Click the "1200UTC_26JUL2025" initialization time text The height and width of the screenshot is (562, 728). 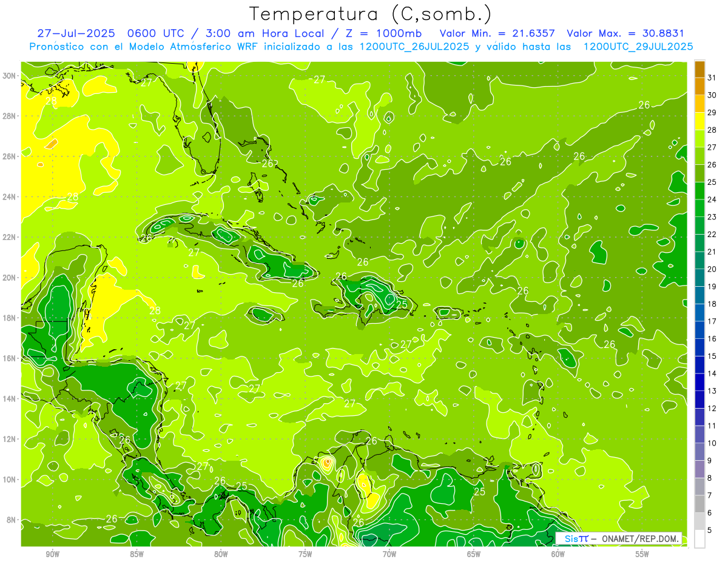pos(414,47)
